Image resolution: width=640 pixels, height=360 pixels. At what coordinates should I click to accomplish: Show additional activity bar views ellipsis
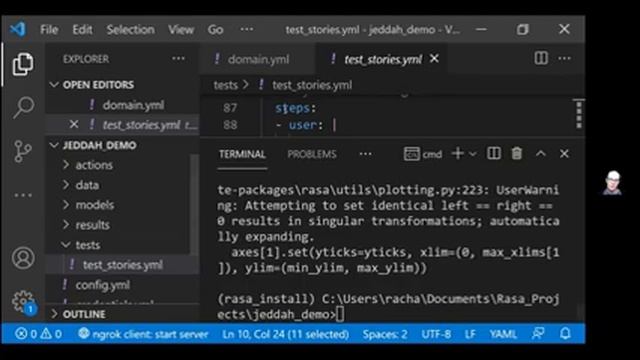[23, 195]
